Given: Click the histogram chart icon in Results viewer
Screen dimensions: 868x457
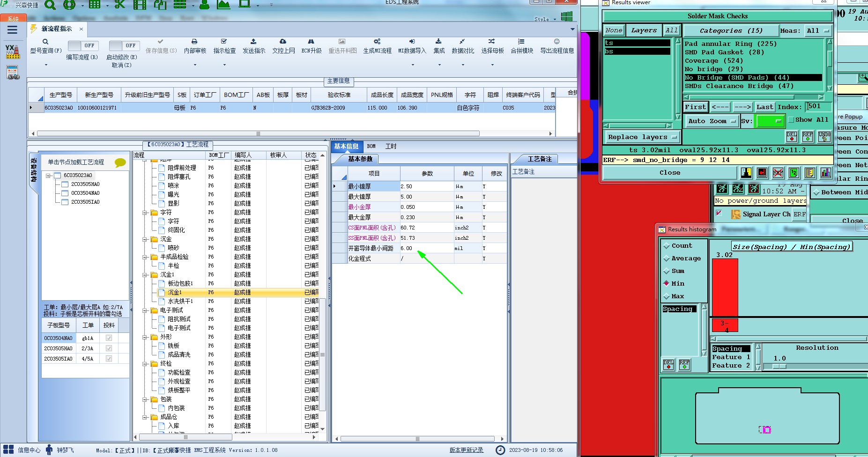Looking at the screenshot, I should coord(825,173).
